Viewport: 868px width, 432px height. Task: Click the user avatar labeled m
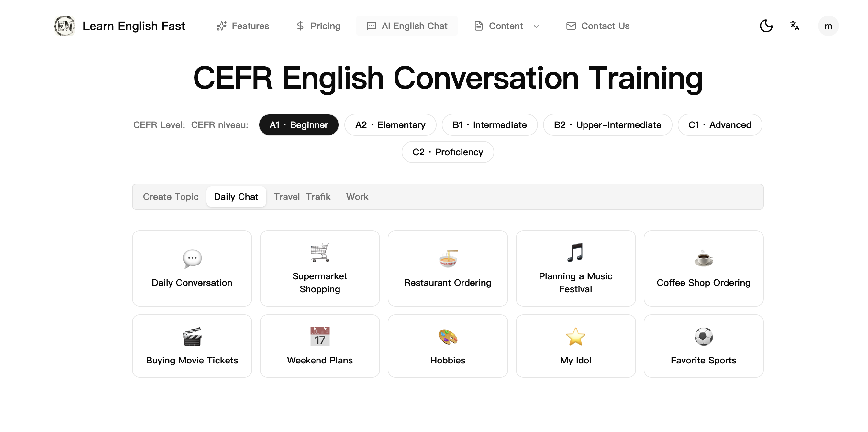(829, 26)
